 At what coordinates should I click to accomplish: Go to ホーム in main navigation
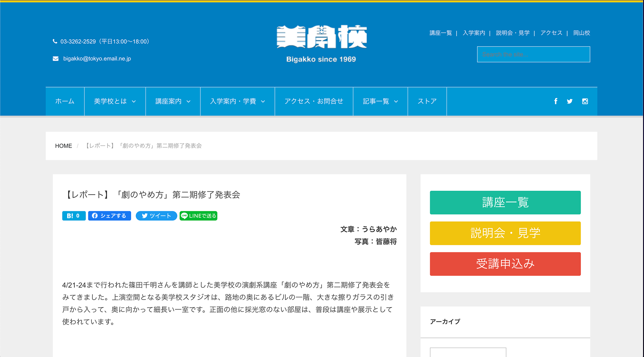(65, 101)
